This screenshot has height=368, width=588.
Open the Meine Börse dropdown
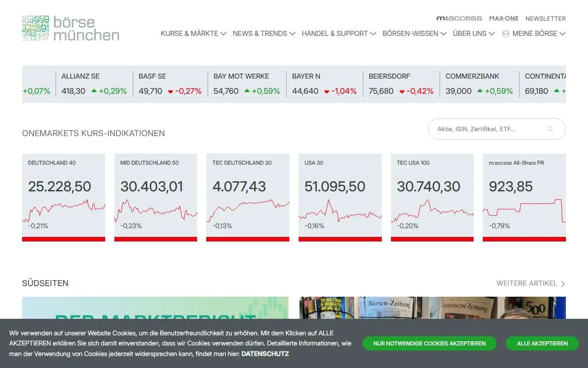(539, 34)
